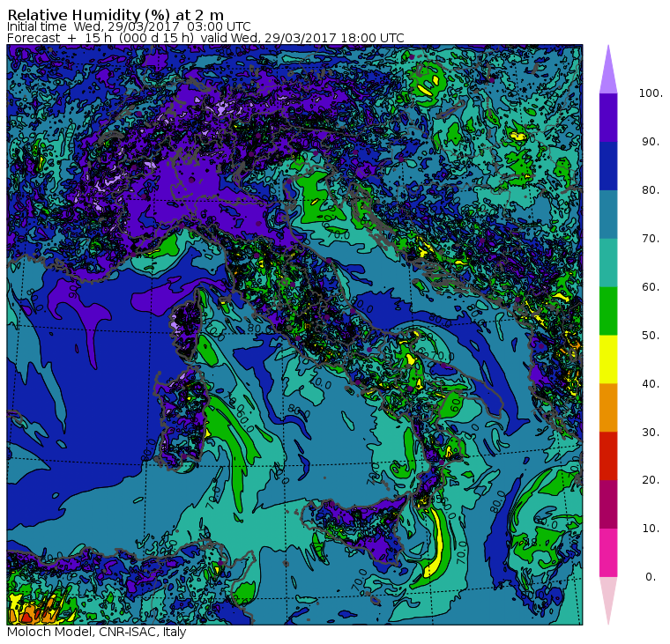Click the "Moloch Model, CNR-ISAC, Italy" credit
The width and height of the screenshot is (670, 644).
point(97,632)
